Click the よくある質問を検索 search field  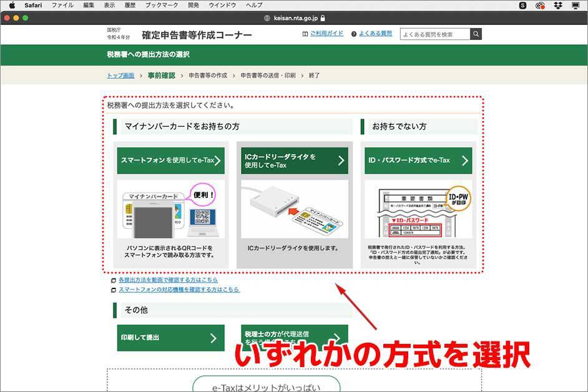click(435, 34)
